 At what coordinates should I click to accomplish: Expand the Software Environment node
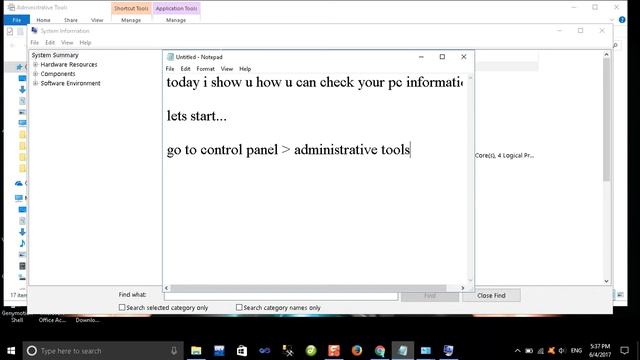[36, 83]
